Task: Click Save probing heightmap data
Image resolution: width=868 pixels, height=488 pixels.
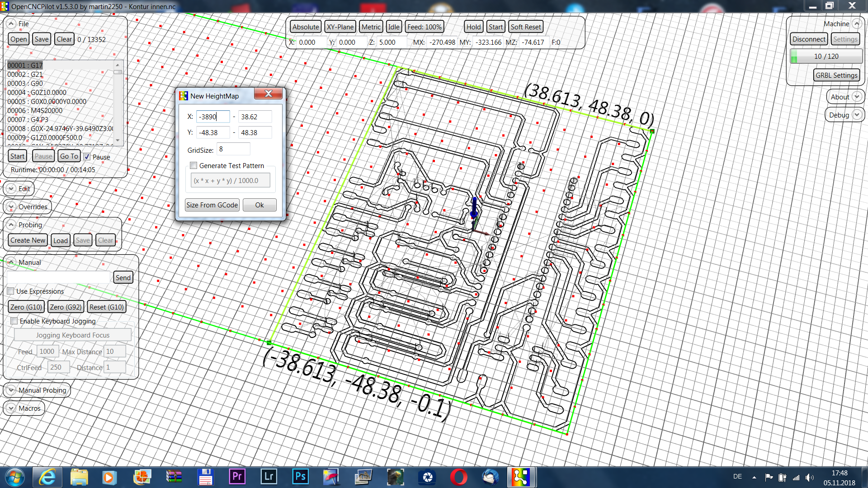Action: (x=83, y=240)
